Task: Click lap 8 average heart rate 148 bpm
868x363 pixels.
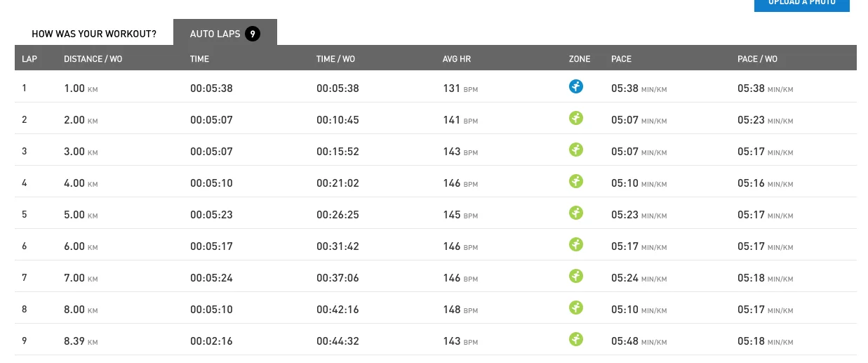Action: (460, 310)
